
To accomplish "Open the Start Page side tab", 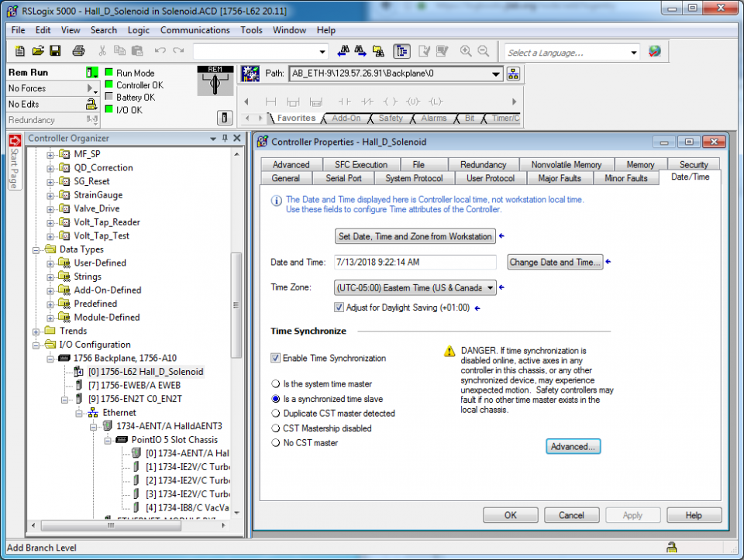I will tap(14, 162).
